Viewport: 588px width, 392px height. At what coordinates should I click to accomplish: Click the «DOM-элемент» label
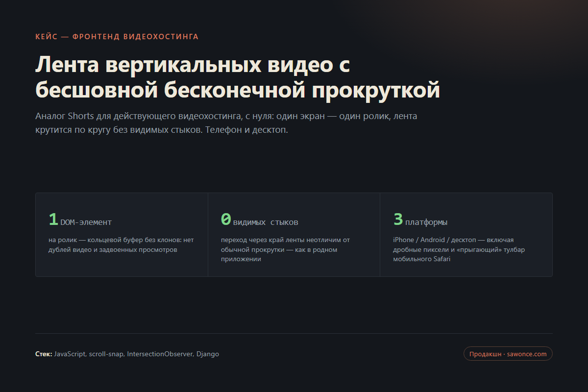pyautogui.click(x=86, y=222)
